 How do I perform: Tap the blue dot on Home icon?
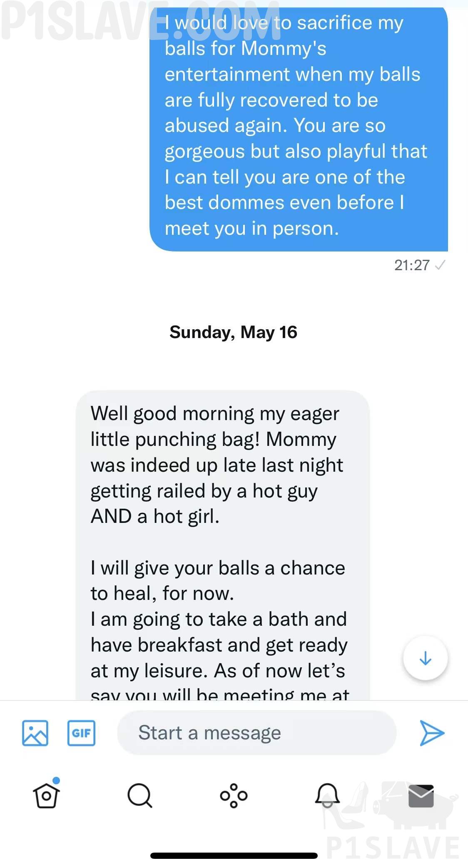tap(56, 780)
